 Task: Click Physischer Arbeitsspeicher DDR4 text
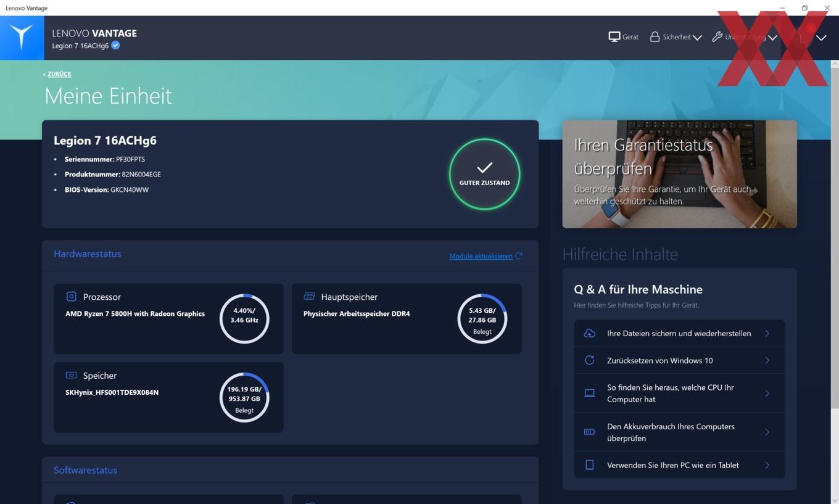coord(357,314)
